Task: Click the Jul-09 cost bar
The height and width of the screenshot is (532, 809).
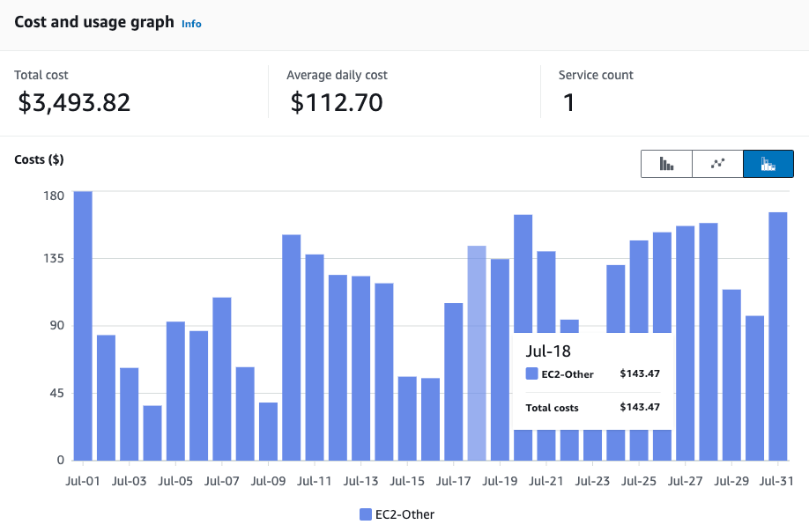Action: (x=268, y=431)
